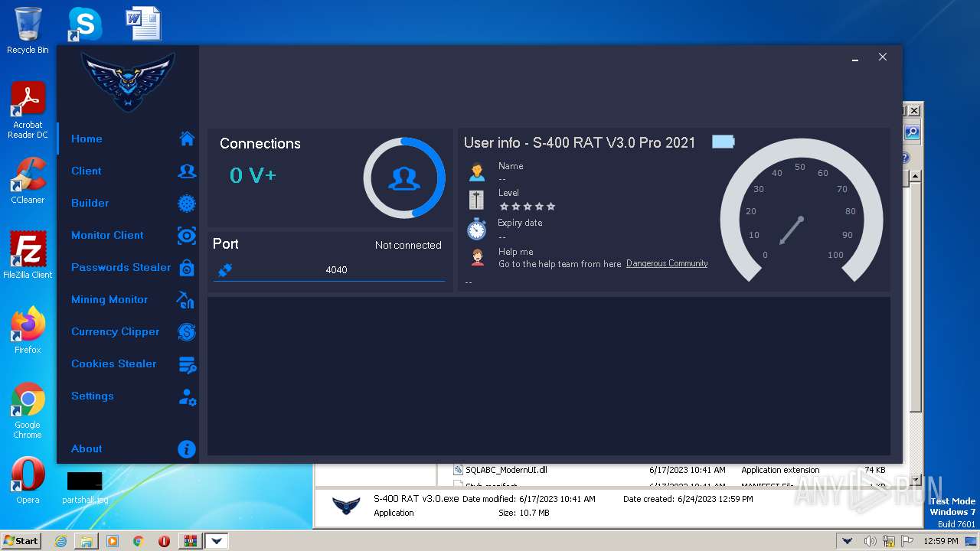The height and width of the screenshot is (551, 980).
Task: Open partshall.jpg desktop file
Action: [86, 487]
